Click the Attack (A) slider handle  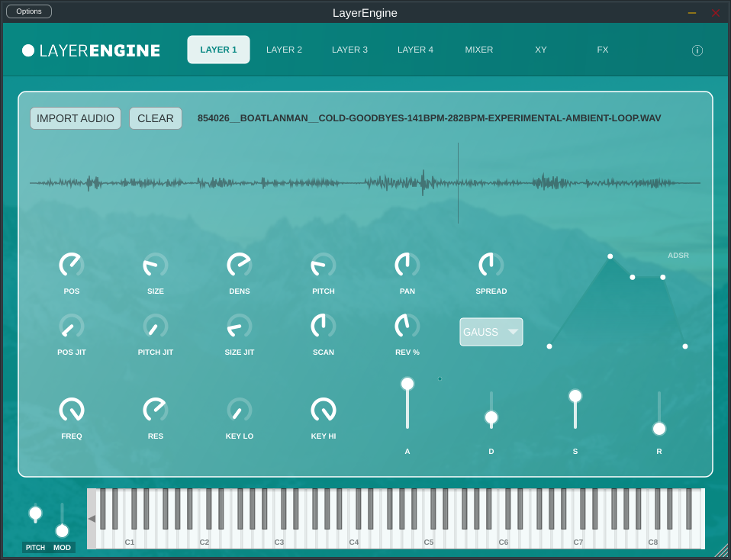[407, 384]
